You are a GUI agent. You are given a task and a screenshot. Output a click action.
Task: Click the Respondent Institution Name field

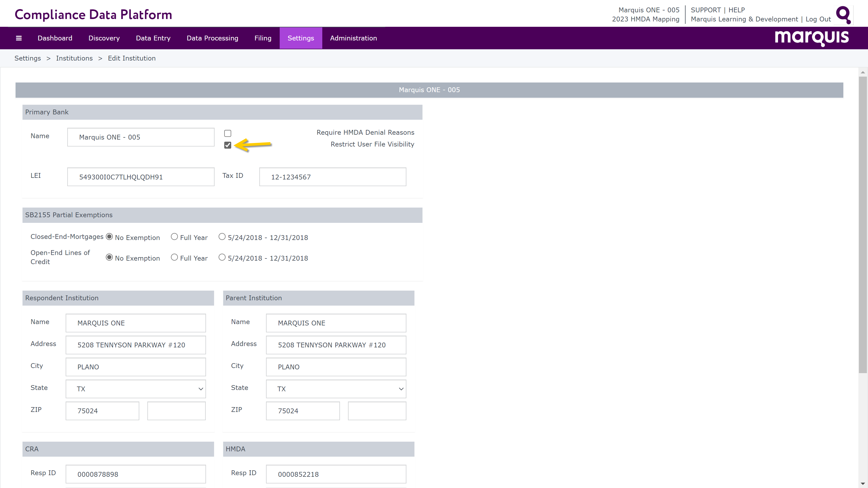pos(136,323)
